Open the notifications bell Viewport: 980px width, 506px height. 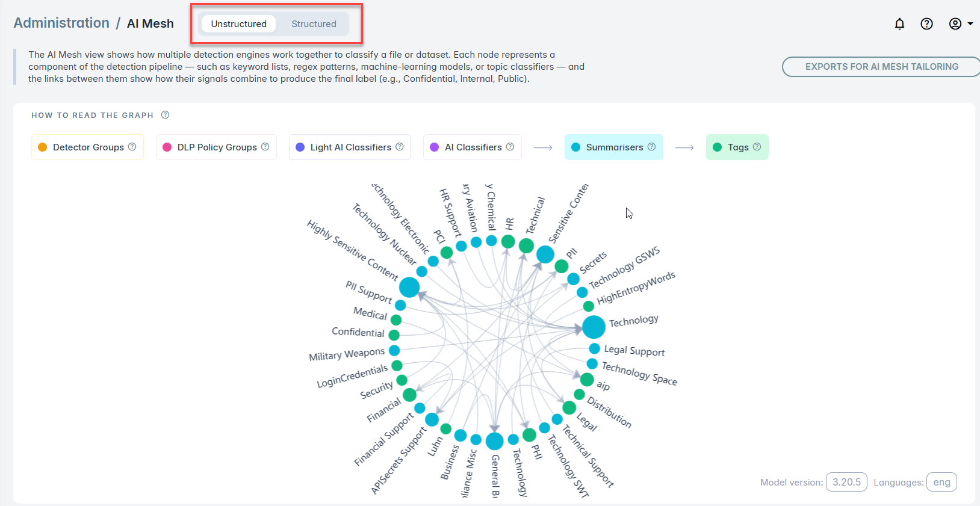(899, 24)
